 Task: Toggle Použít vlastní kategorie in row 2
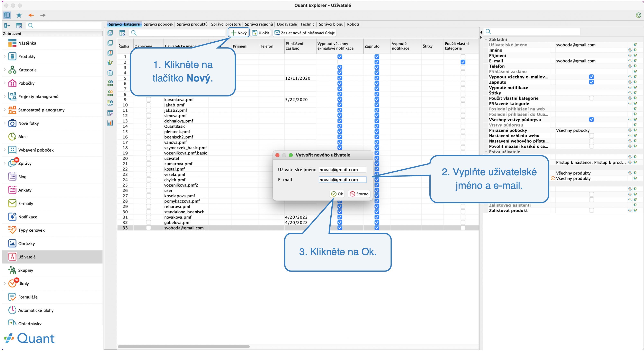click(463, 62)
